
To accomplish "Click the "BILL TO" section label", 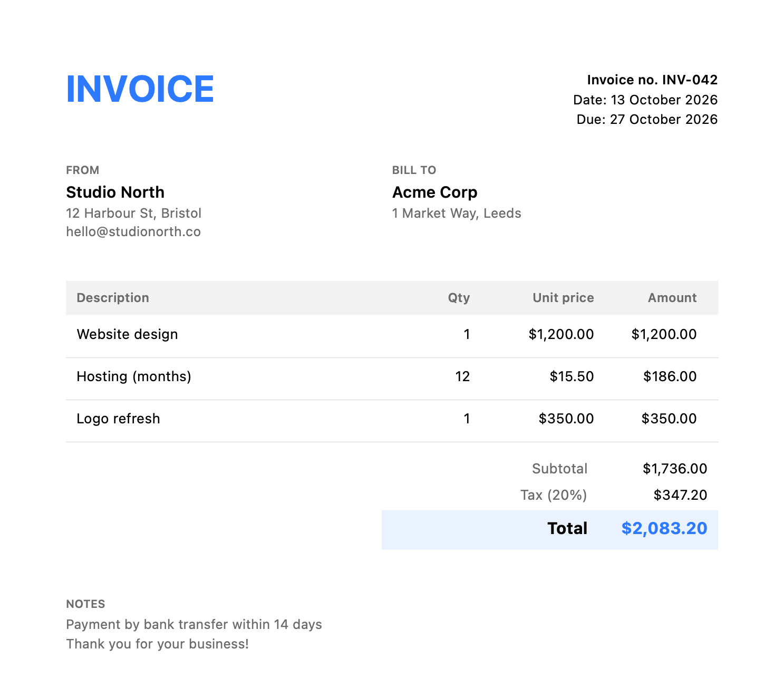I will [414, 170].
